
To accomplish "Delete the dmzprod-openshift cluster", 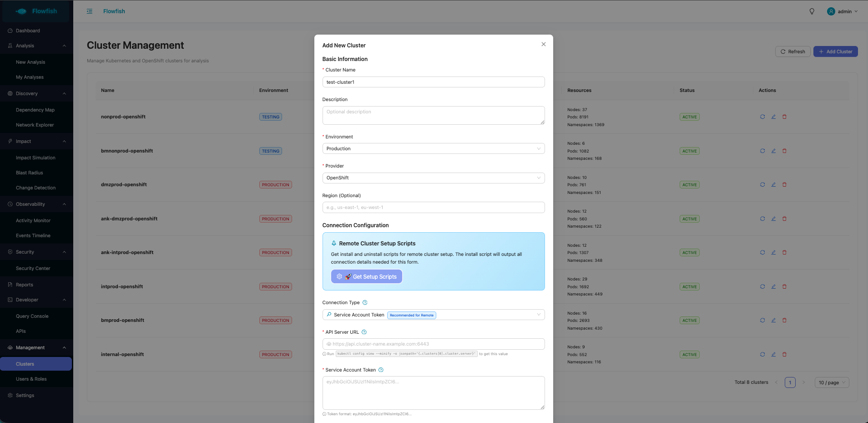I will click(x=784, y=184).
